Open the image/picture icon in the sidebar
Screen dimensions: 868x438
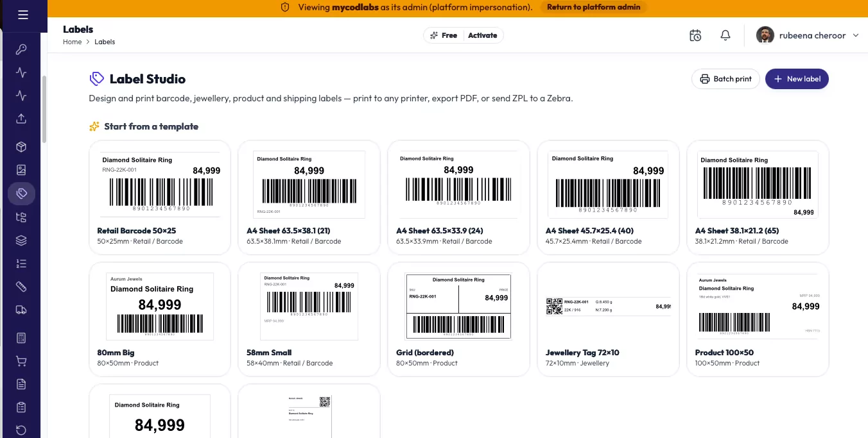[x=21, y=170]
